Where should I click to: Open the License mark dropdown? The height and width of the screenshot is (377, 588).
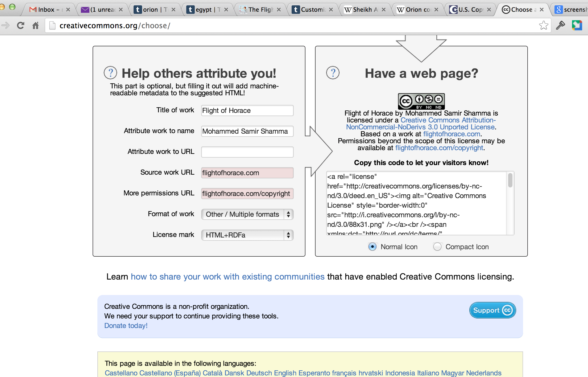(x=247, y=235)
